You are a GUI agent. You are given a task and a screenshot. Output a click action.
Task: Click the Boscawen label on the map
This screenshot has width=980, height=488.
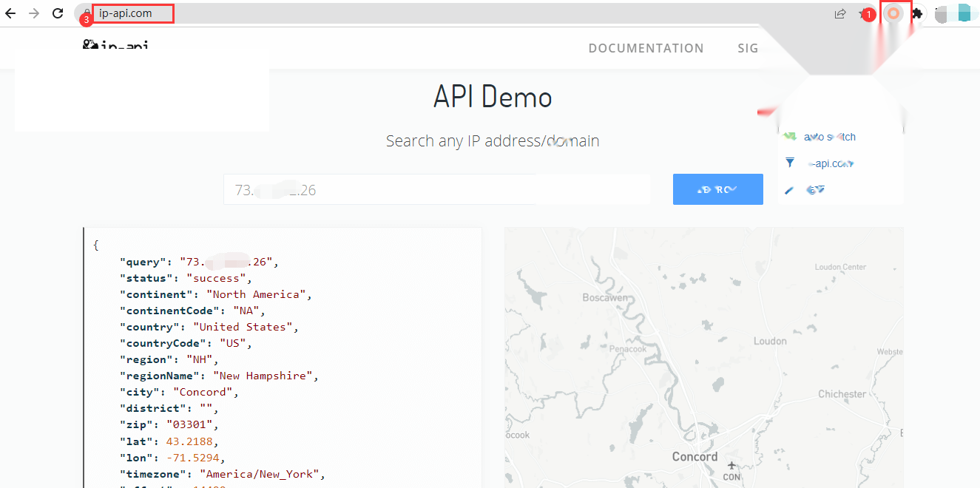(605, 297)
